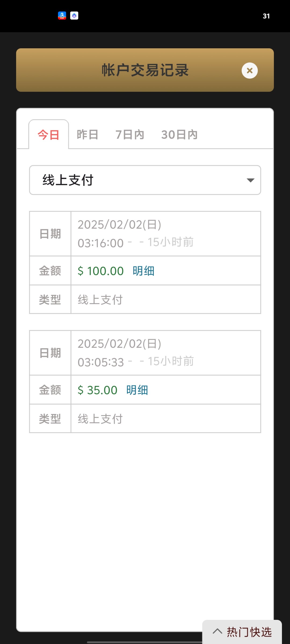Close the account transaction records dialog
This screenshot has width=290, height=644.
(249, 71)
